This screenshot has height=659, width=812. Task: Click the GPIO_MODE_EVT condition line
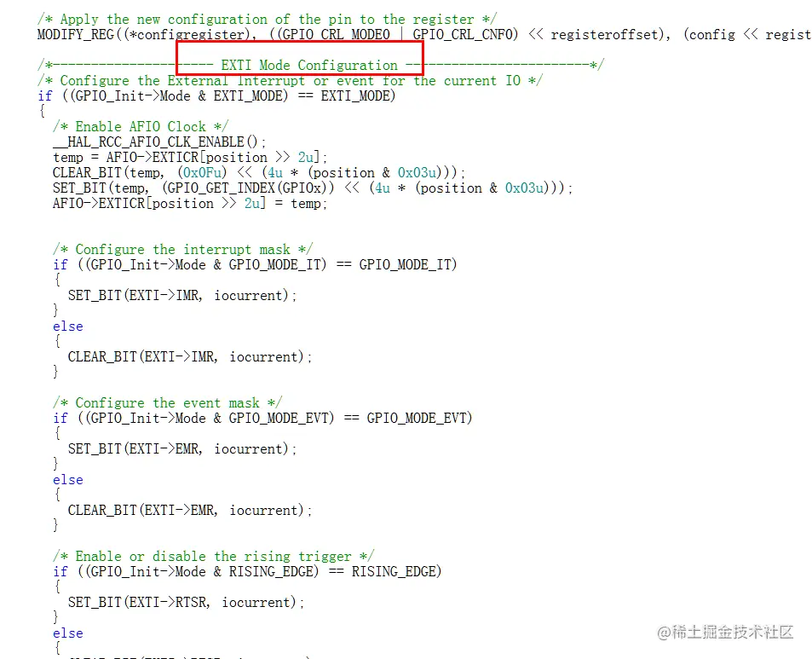[262, 418]
